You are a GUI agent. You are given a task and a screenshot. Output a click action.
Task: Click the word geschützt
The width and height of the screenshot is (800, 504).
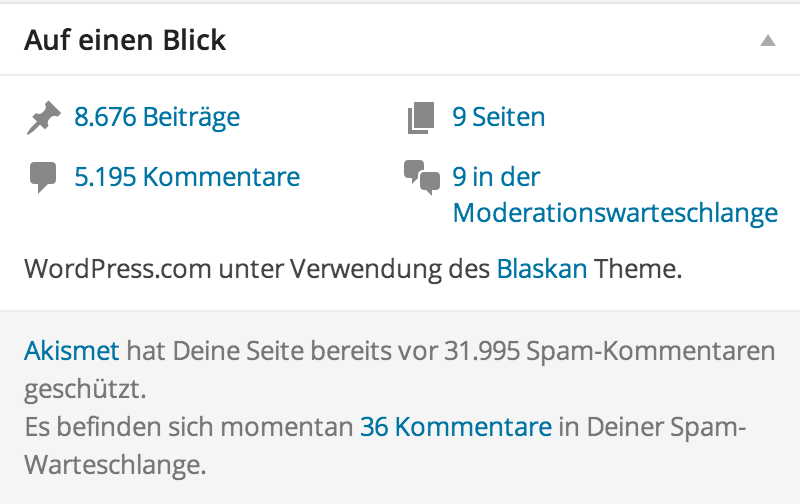86,387
